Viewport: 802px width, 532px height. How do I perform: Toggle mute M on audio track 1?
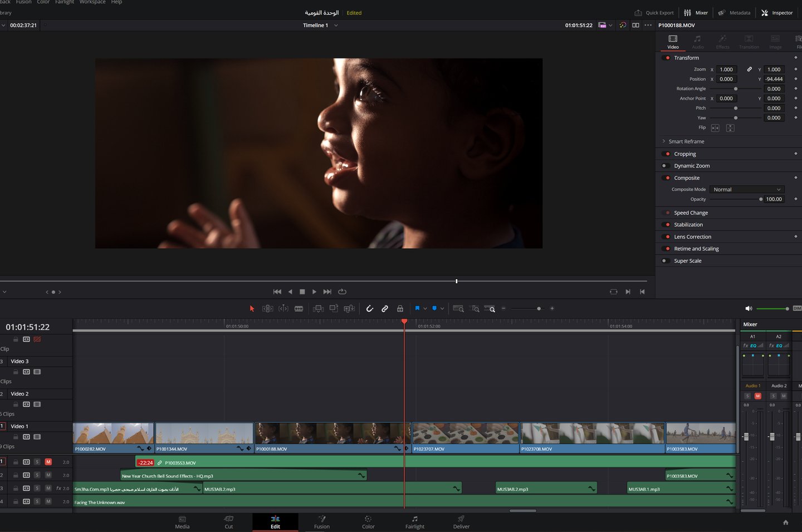pyautogui.click(x=48, y=462)
